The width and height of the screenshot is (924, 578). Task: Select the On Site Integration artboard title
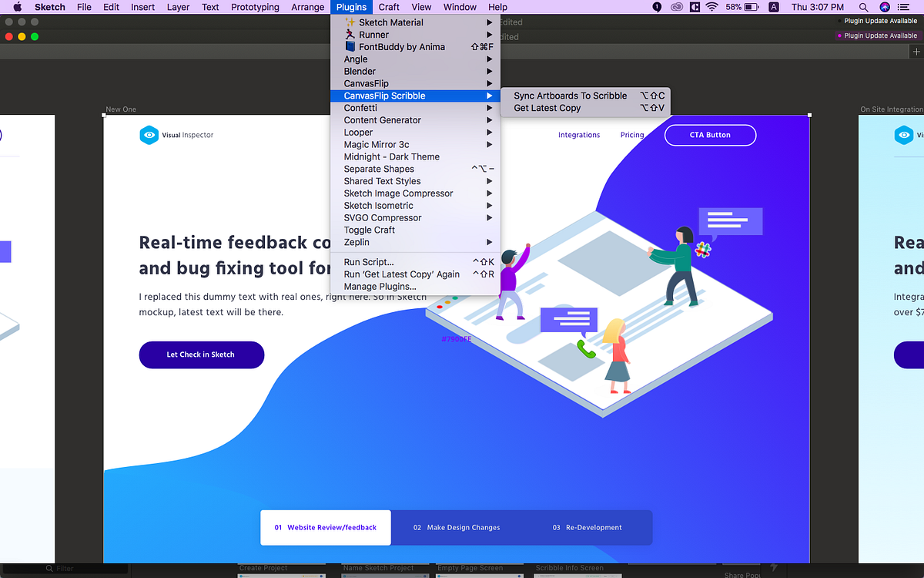pyautogui.click(x=892, y=109)
